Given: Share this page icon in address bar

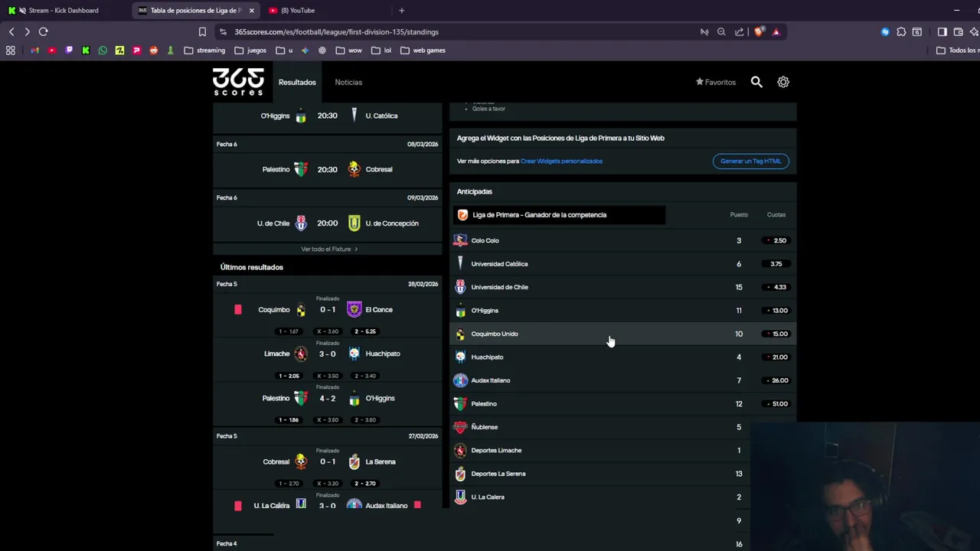Looking at the screenshot, I should [739, 32].
